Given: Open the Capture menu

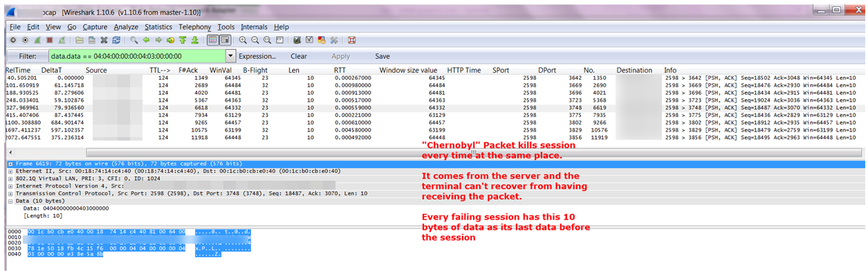Looking at the screenshot, I should click(x=95, y=26).
